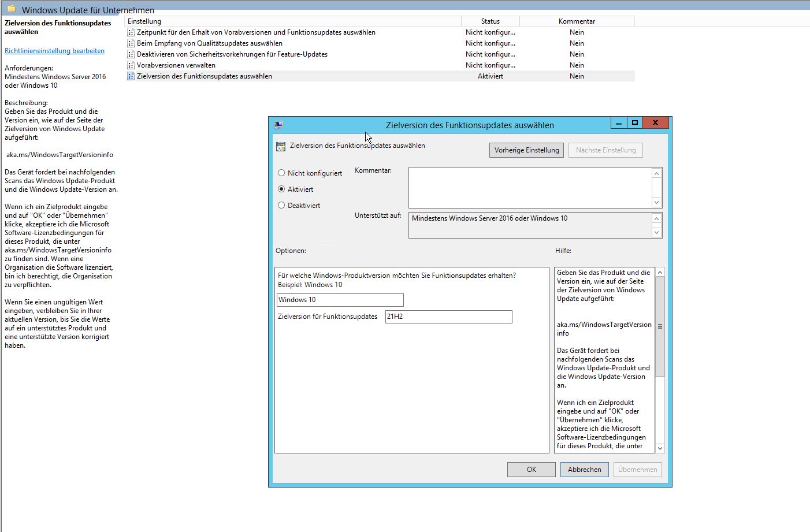Click the Hilfe panel scroll down arrow
Viewport: 810px width, 532px height.
click(x=660, y=448)
